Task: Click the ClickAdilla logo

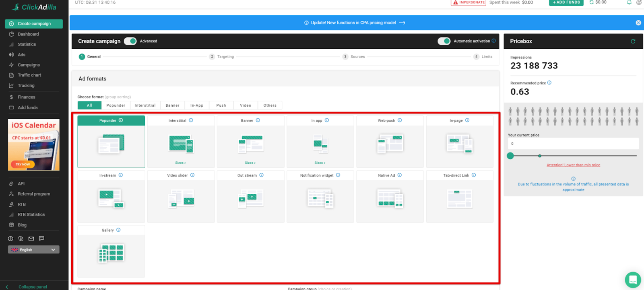Action: coord(34,7)
